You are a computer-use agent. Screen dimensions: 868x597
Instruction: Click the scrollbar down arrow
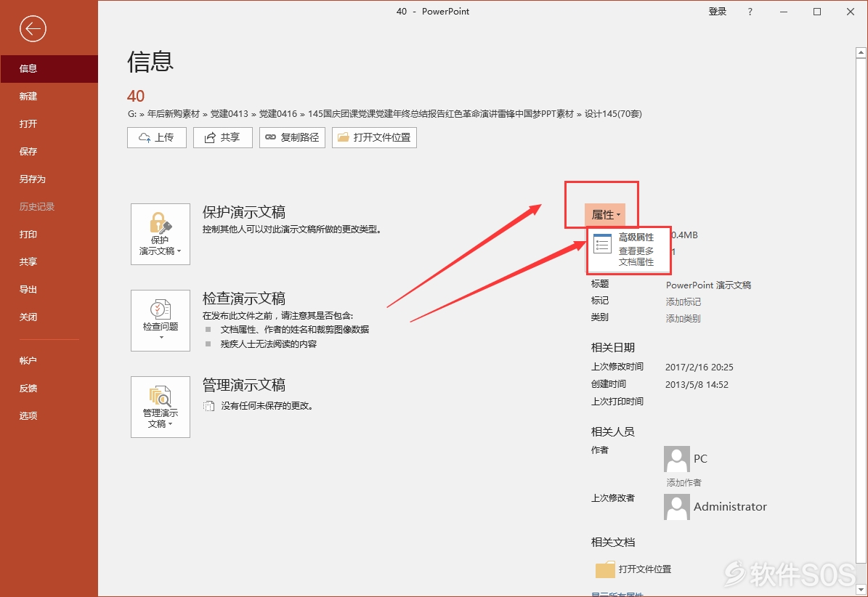[x=861, y=589]
